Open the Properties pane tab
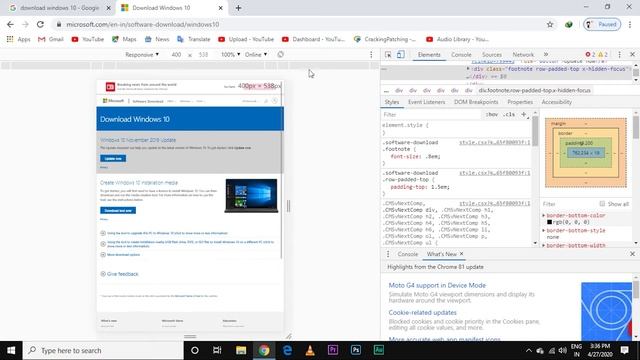 coord(520,102)
